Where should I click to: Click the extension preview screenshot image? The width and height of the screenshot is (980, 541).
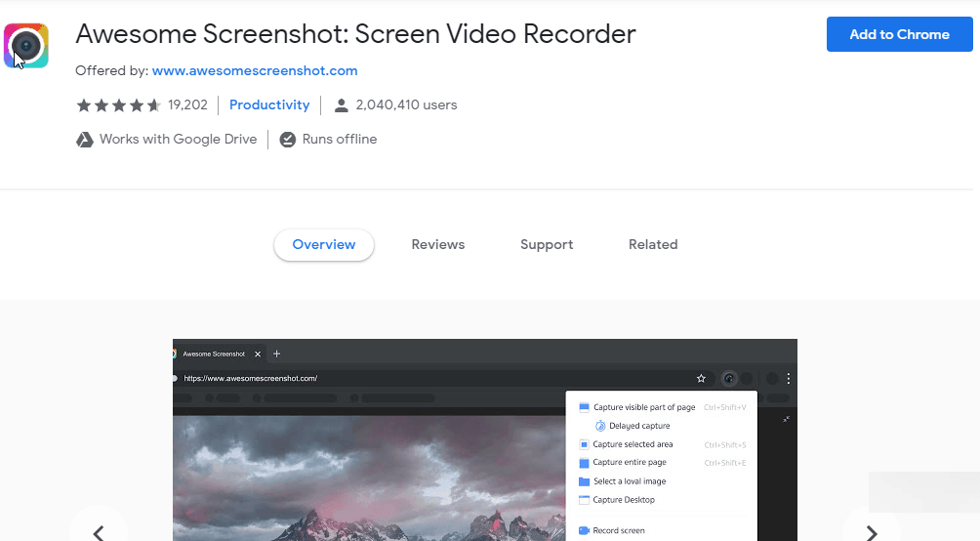point(485,439)
